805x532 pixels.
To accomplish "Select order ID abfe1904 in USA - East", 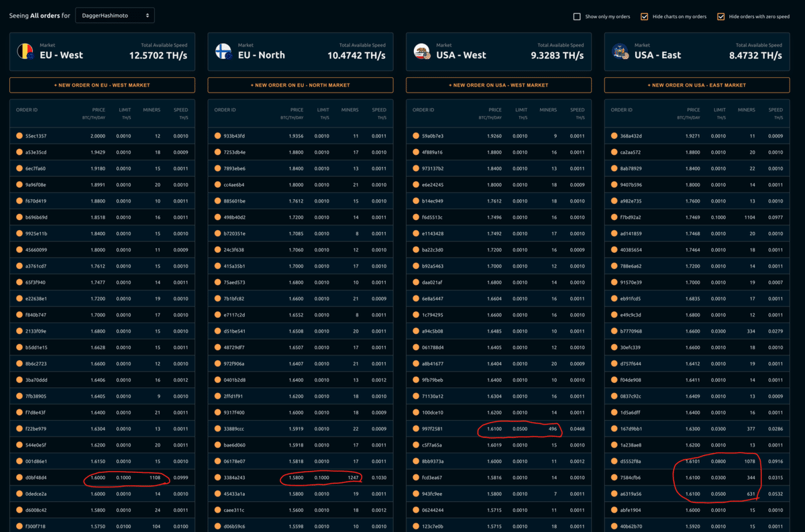I will (631, 510).
